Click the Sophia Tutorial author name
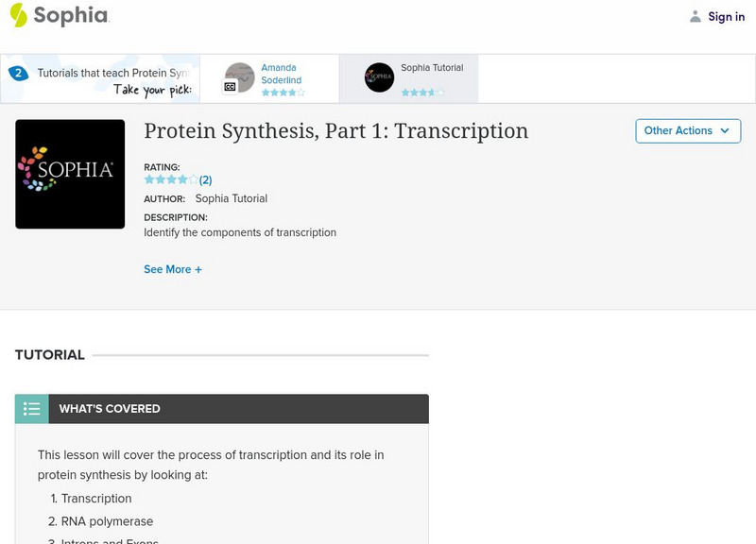This screenshot has width=756, height=544. (x=232, y=198)
